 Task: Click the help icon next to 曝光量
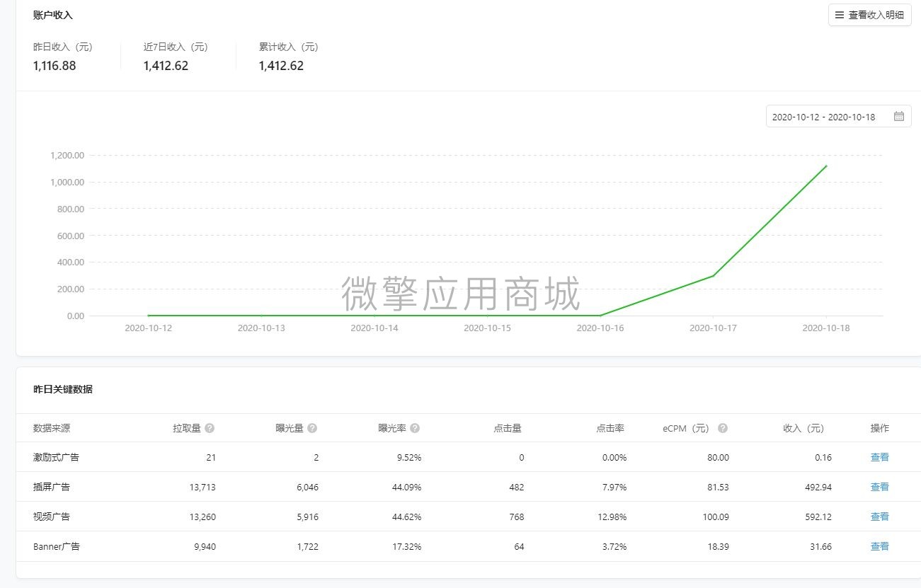(312, 428)
